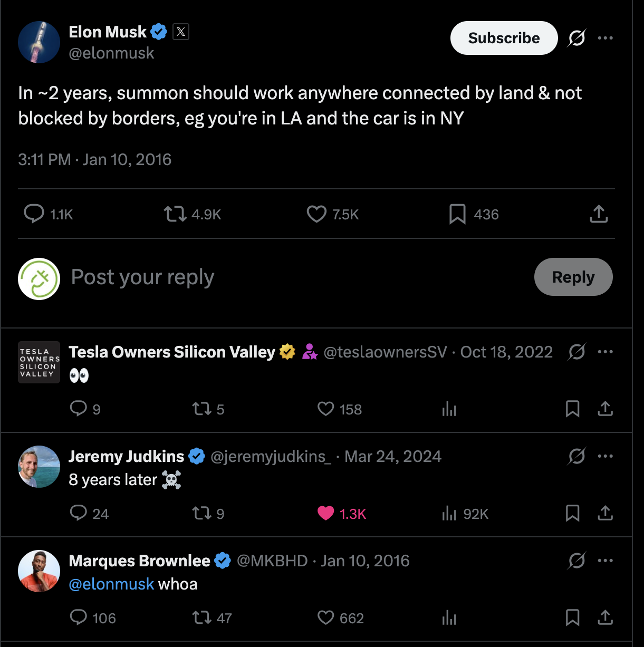
Task: Share Elon Musk's main post
Action: pos(599,214)
